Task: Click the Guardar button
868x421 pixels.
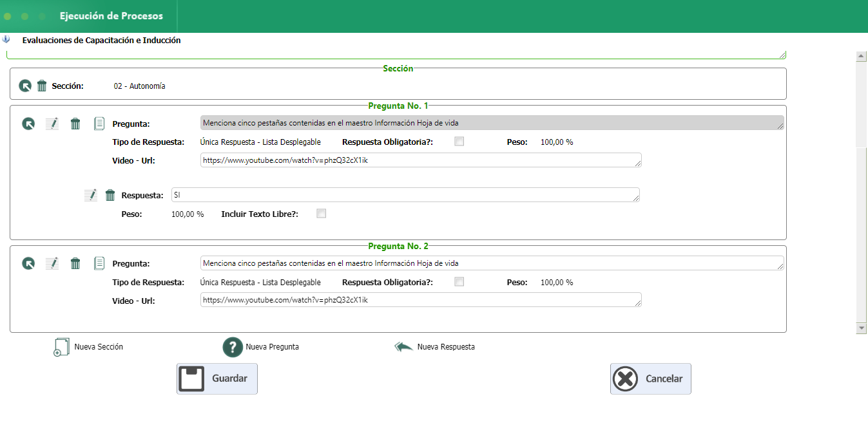Action: (x=217, y=379)
